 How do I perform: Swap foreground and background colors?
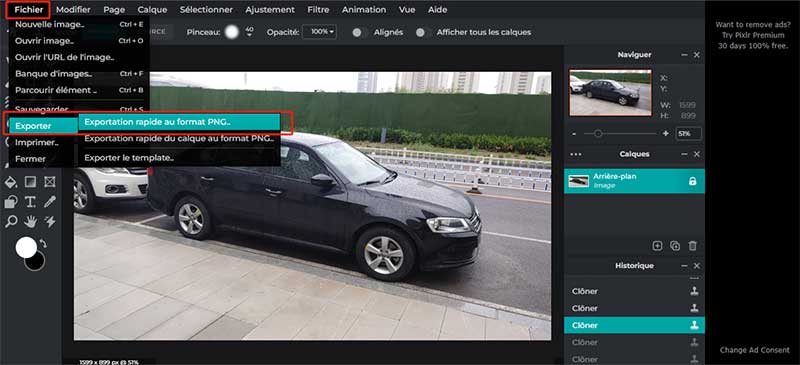[x=43, y=244]
